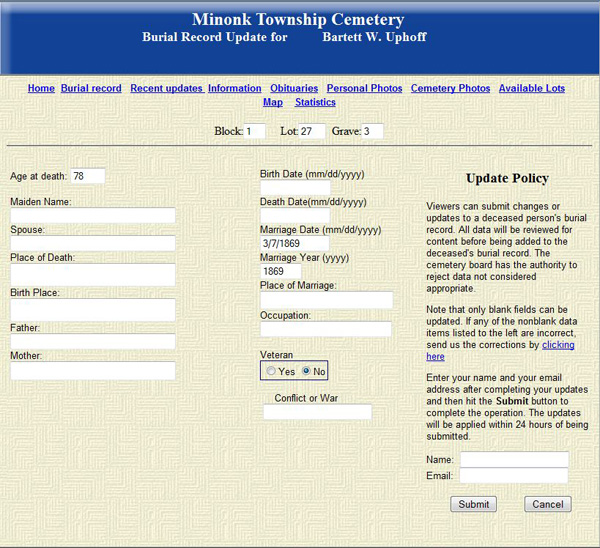Viewport: 600px width, 548px height.
Task: Click the name 'Bartett W. Uphoff'
Action: click(374, 37)
